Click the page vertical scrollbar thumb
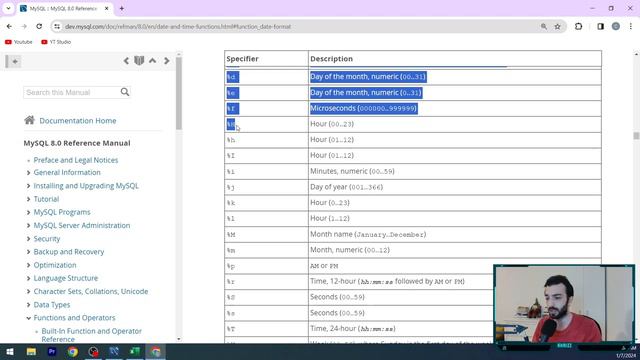This screenshot has width=640, height=360. pos(636,136)
